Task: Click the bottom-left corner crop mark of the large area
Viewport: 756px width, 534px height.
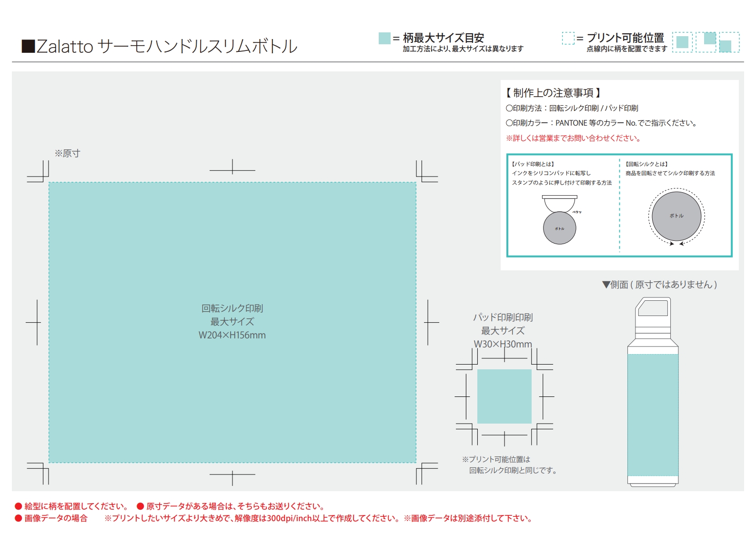Action: click(x=38, y=474)
